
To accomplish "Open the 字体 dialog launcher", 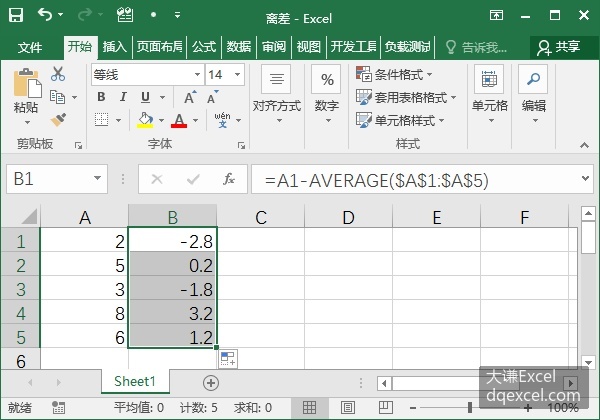I will tap(241, 145).
